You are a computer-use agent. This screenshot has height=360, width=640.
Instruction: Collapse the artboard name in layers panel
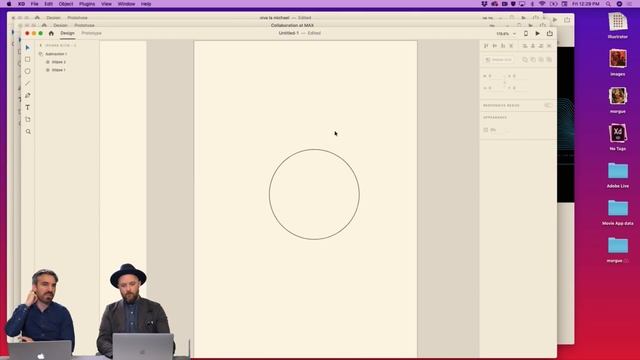[41, 45]
